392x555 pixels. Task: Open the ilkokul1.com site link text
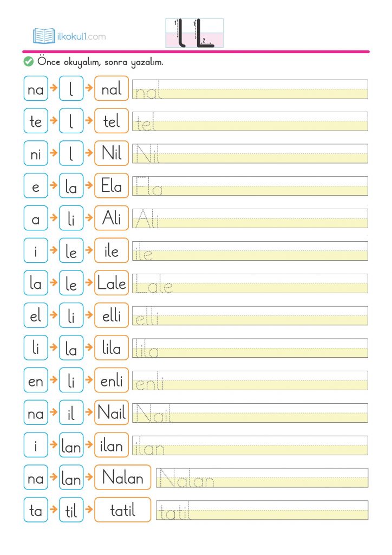81,37
